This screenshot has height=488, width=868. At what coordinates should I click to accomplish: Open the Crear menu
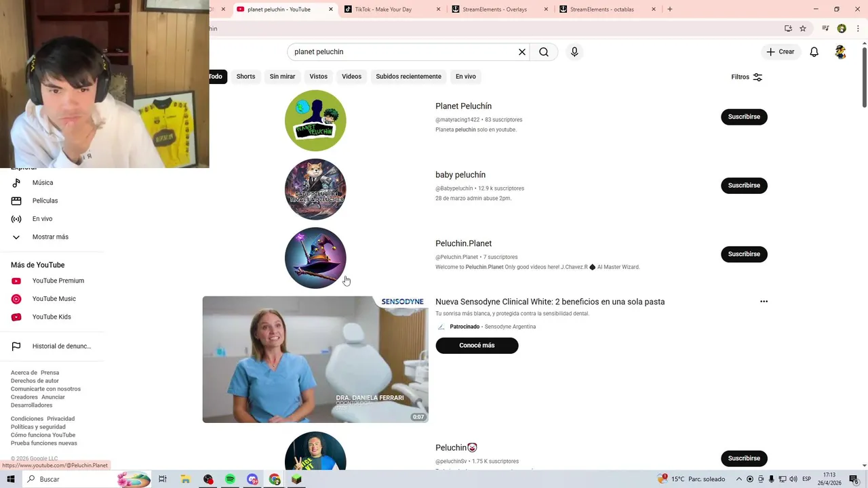coord(781,52)
